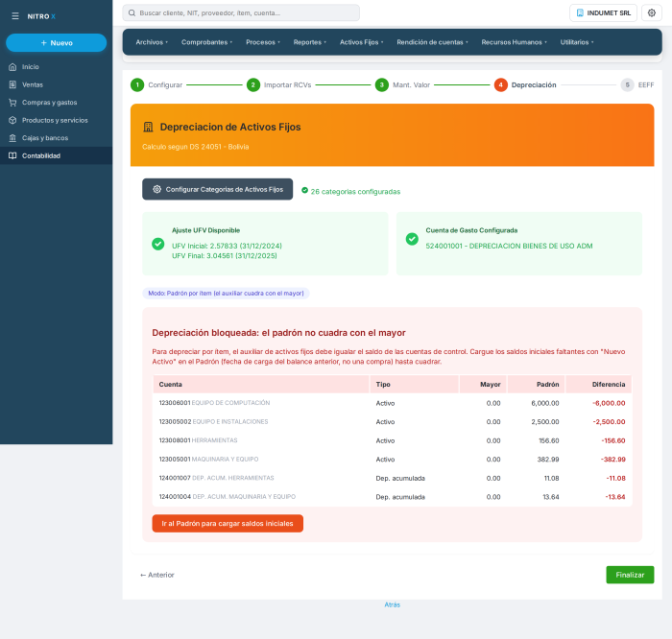This screenshot has width=672, height=639.
Task: Expand the Reportes menu
Action: [309, 42]
